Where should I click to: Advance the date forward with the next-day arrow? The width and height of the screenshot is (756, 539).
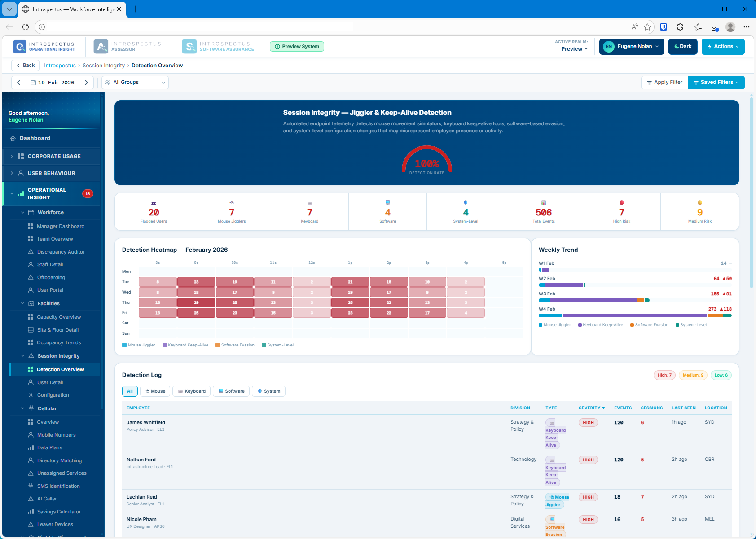coord(86,82)
